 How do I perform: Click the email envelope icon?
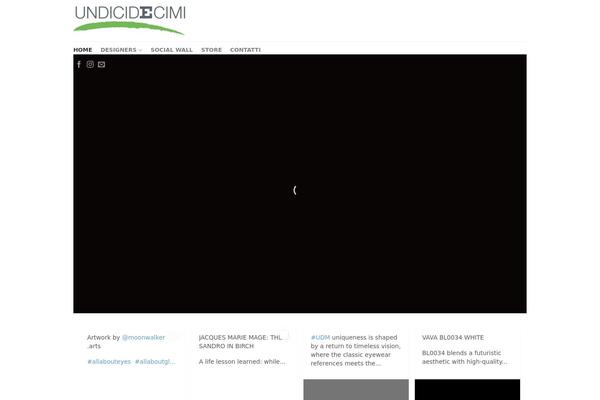coord(101,64)
